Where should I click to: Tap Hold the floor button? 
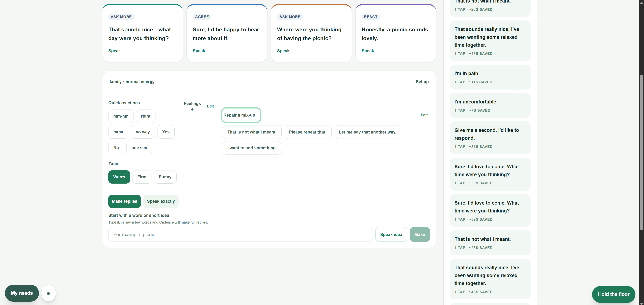point(613,294)
